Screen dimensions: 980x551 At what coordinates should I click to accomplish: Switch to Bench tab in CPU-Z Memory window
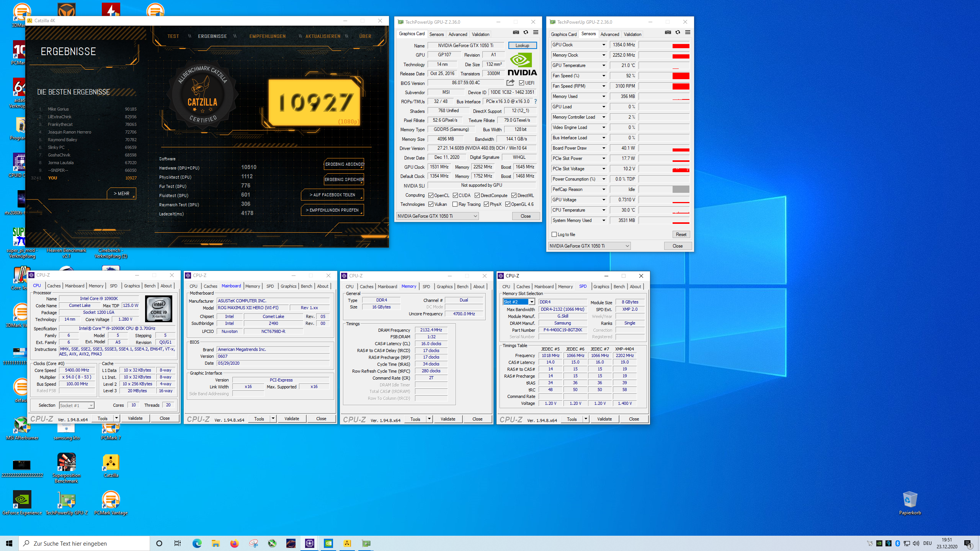click(462, 287)
